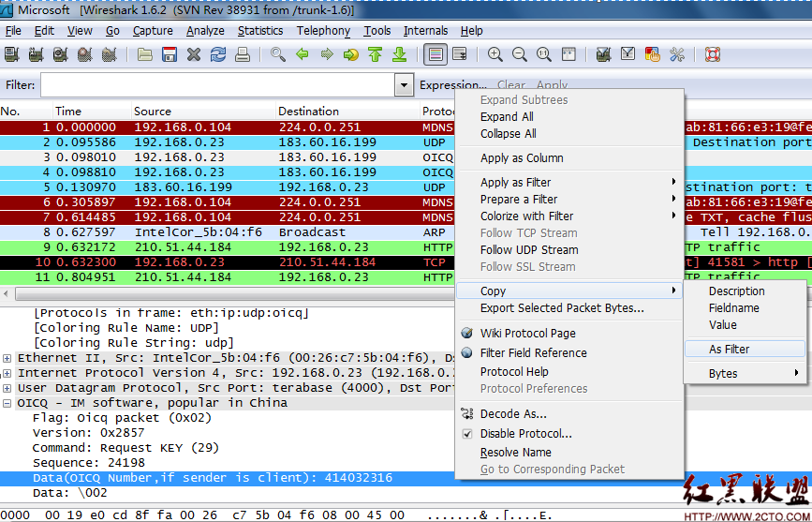Choose Apply as Column
This screenshot has height=522, width=812.
(569, 158)
